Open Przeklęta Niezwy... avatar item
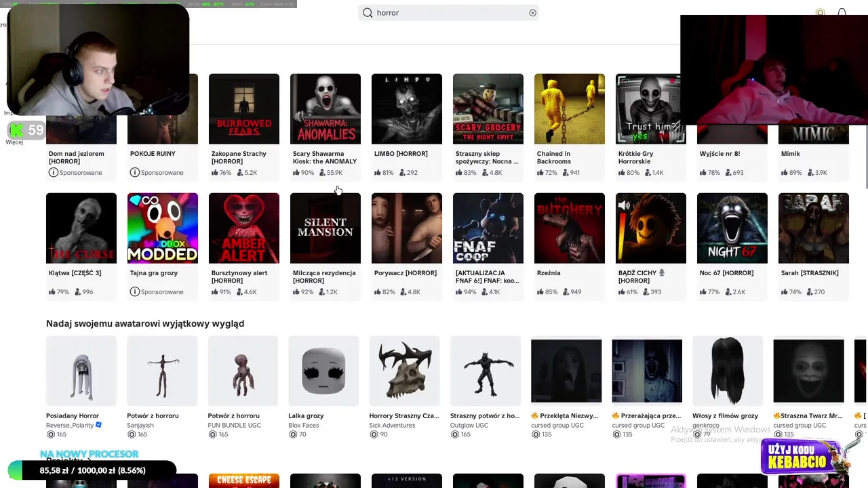Image resolution: width=868 pixels, height=488 pixels. pos(566,371)
